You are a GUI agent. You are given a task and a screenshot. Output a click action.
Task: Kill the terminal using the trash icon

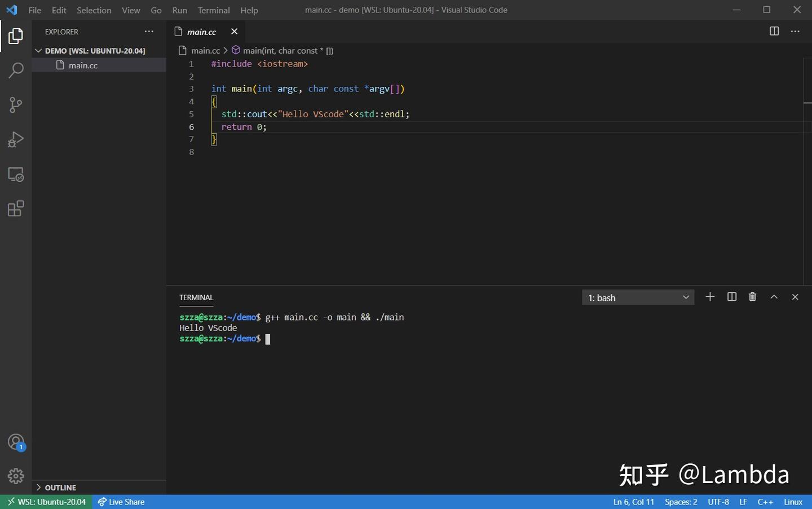[x=752, y=296]
